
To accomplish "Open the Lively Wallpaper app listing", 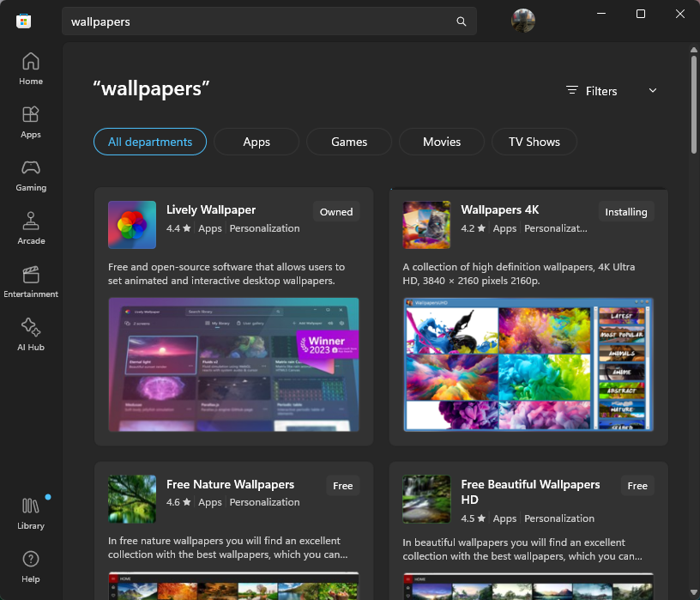I will (211, 209).
